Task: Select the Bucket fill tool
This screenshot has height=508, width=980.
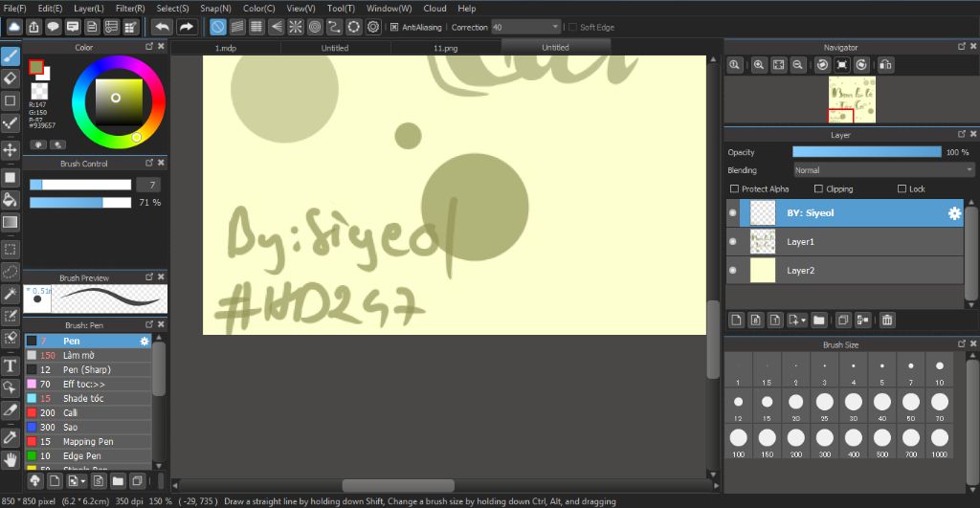Action: point(10,200)
